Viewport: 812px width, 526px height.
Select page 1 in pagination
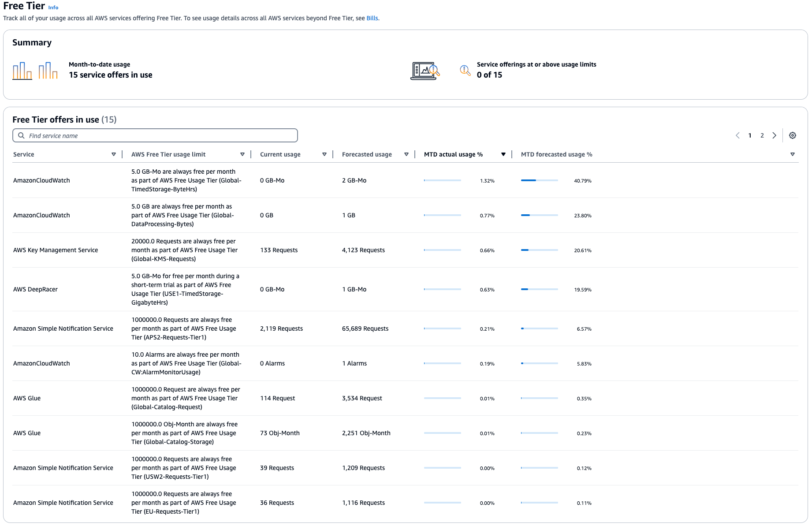750,135
